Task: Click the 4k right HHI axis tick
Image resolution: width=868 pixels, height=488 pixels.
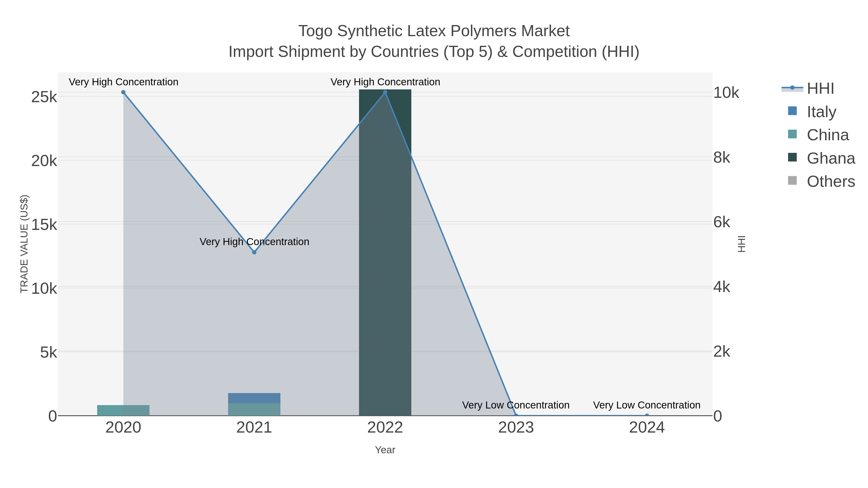Action: click(x=722, y=287)
